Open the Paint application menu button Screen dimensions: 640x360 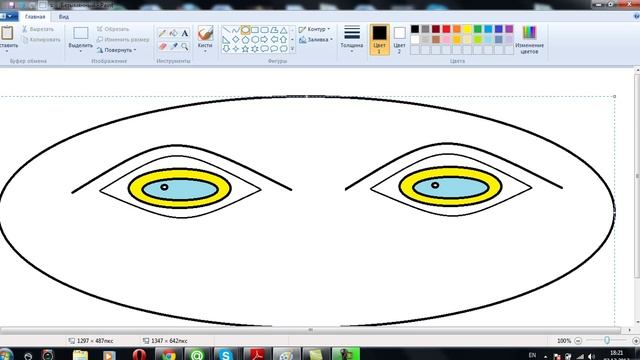pos(9,17)
